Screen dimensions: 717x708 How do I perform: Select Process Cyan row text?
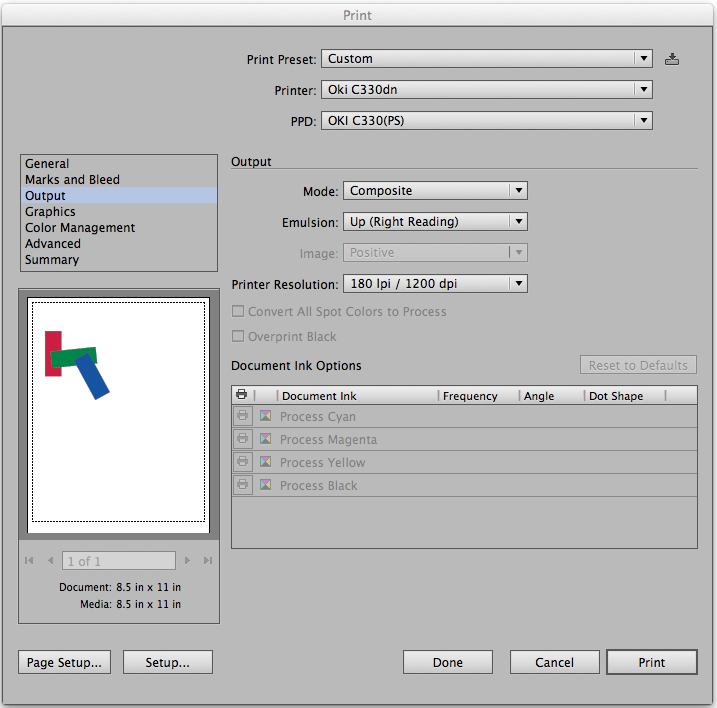[318, 417]
